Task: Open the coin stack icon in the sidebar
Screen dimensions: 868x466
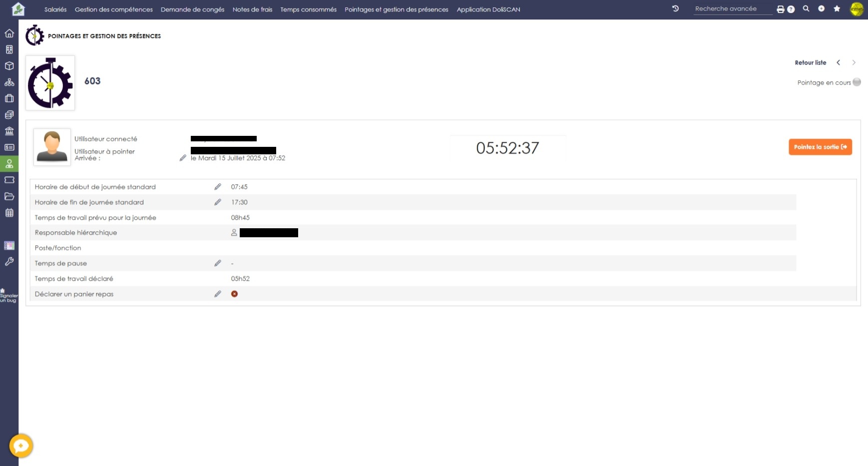Action: pyautogui.click(x=9, y=115)
